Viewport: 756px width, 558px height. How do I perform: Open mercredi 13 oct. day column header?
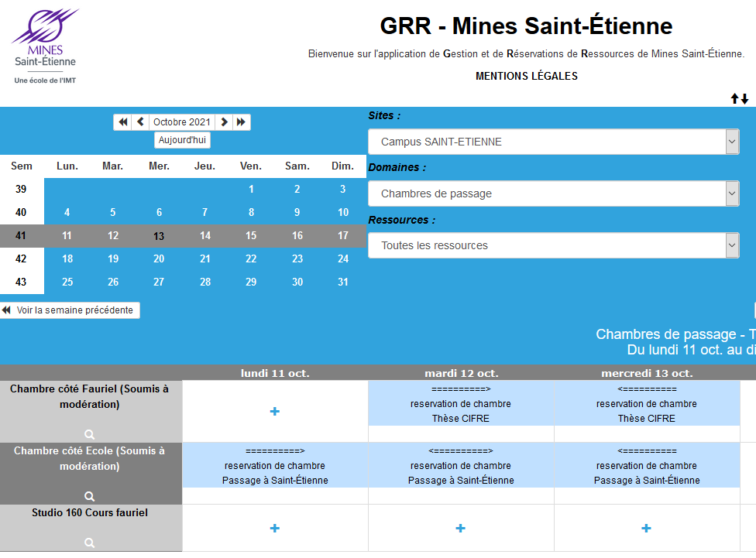(x=647, y=374)
